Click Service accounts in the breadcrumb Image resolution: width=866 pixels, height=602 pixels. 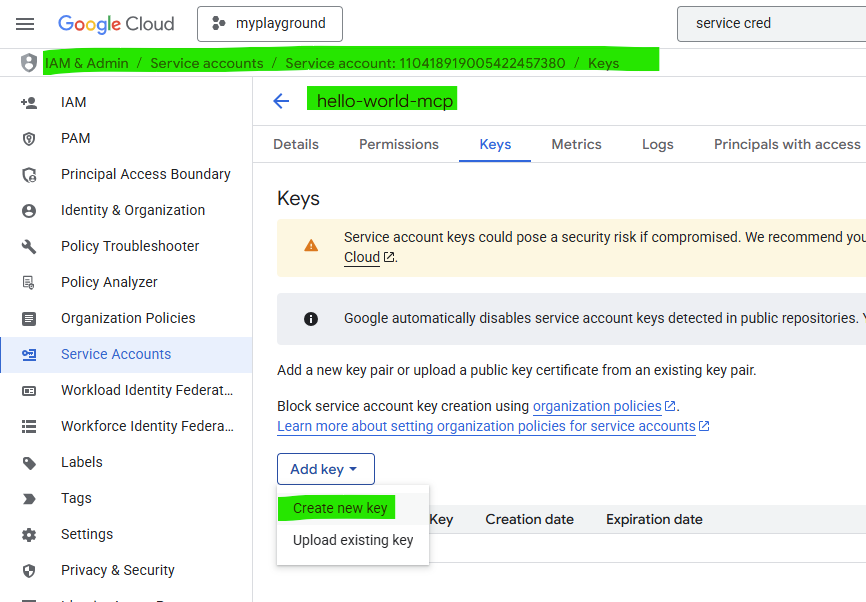click(x=207, y=63)
